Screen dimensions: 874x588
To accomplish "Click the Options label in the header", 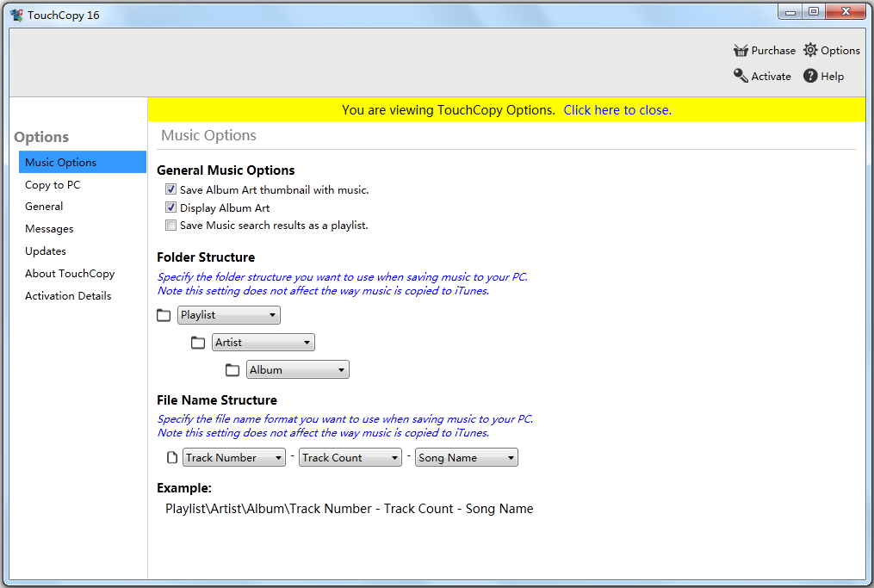I will (x=840, y=51).
